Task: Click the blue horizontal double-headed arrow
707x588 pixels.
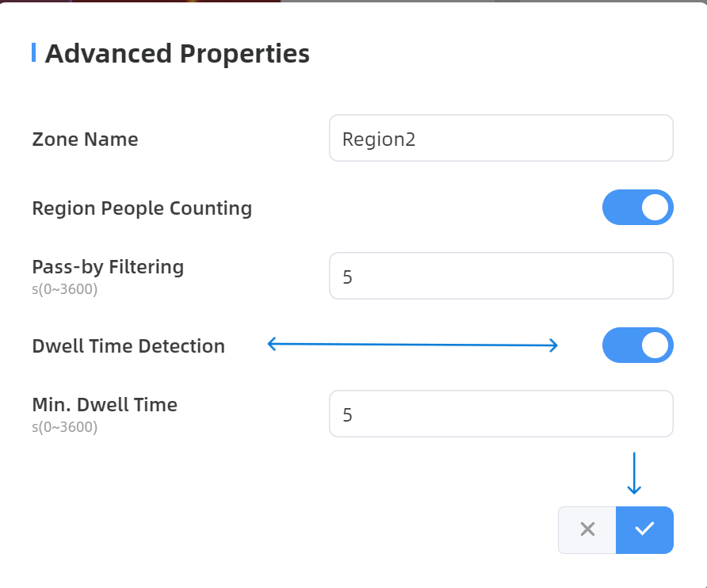Action: (412, 345)
